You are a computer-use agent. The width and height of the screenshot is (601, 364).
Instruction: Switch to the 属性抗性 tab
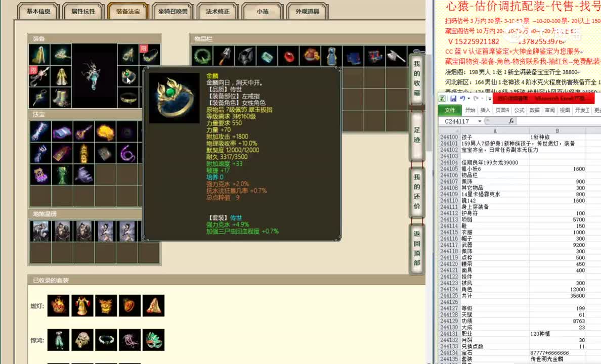pyautogui.click(x=83, y=11)
